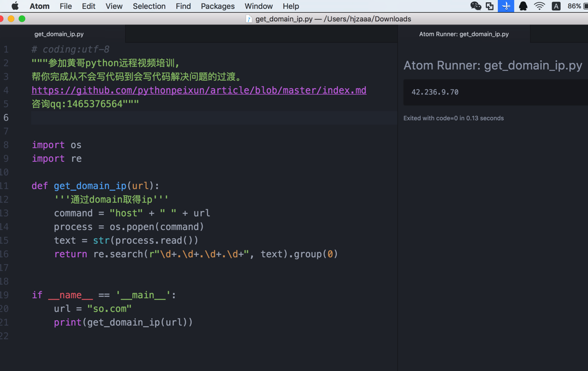Click the 42.236.9.70 output text
Viewport: 588px width, 371px height.
click(x=435, y=92)
